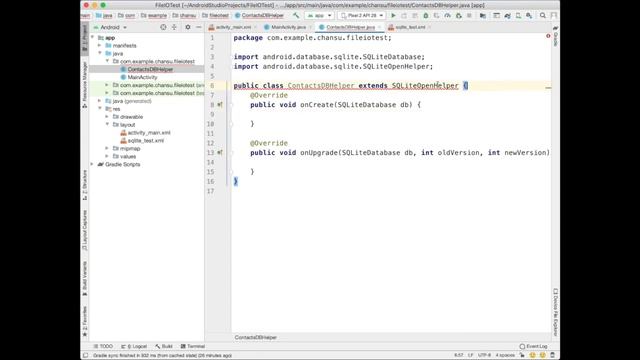The height and width of the screenshot is (360, 640).
Task: Click the override gutter icon beside onUpgrade
Action: (220, 153)
